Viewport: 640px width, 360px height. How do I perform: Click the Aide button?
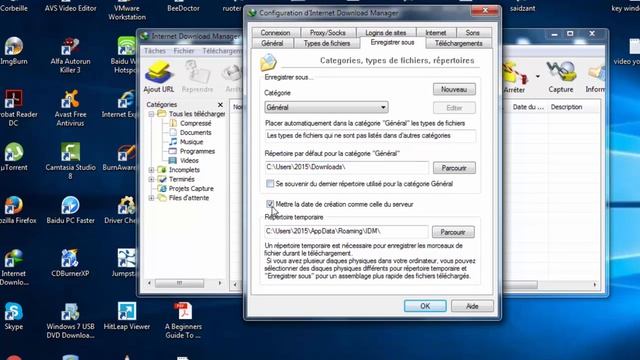click(472, 306)
